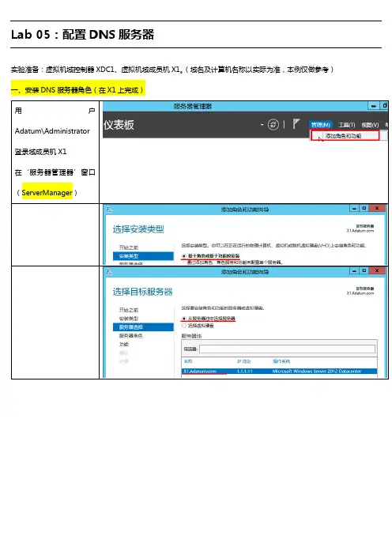
Task: Open the 管理(M) menu in Server Manager
Action: coord(321,125)
